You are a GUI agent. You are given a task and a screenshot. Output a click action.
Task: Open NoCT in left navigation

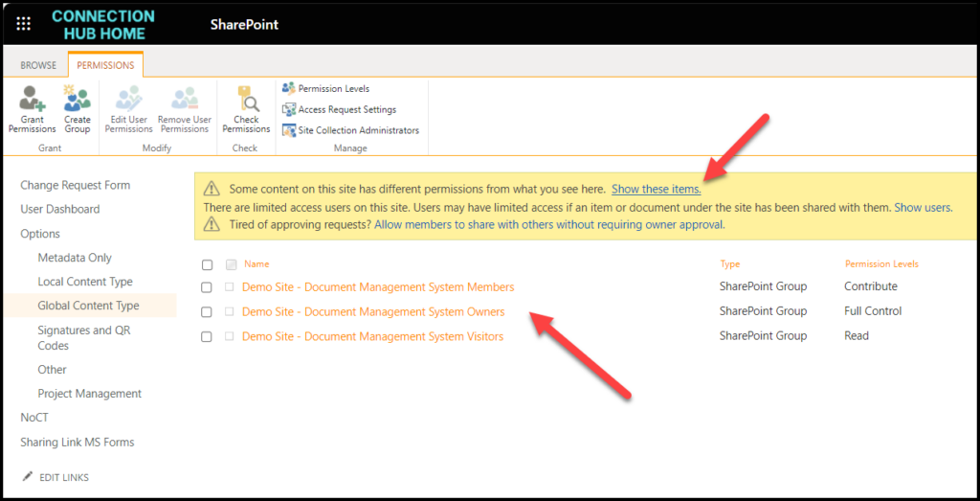(34, 418)
